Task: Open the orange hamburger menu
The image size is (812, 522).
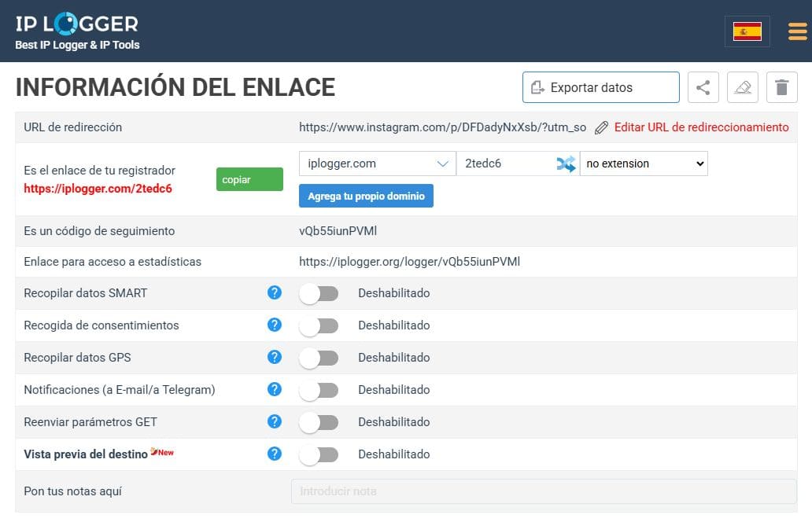Action: coord(797,31)
